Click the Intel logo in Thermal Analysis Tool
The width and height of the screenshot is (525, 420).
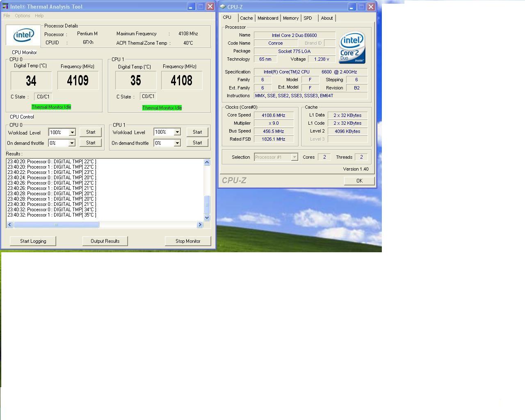[23, 35]
